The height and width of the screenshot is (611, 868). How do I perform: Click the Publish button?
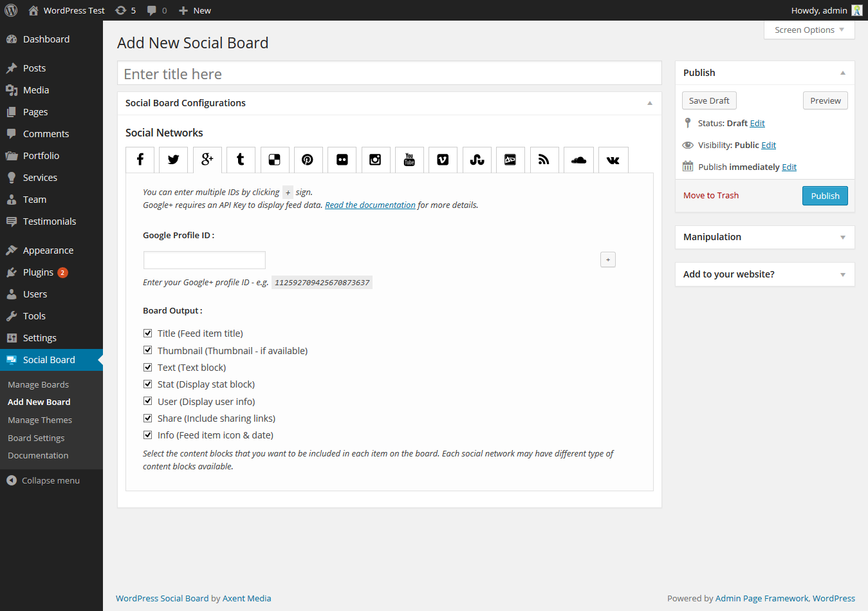(x=824, y=195)
